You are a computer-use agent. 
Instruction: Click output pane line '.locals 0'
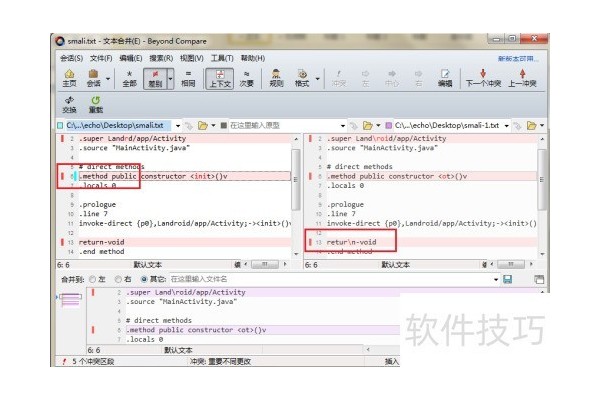(x=145, y=340)
